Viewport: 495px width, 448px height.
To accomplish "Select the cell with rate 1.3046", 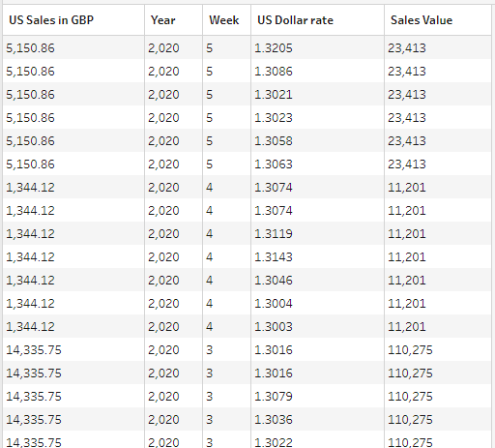I will pyautogui.click(x=317, y=280).
